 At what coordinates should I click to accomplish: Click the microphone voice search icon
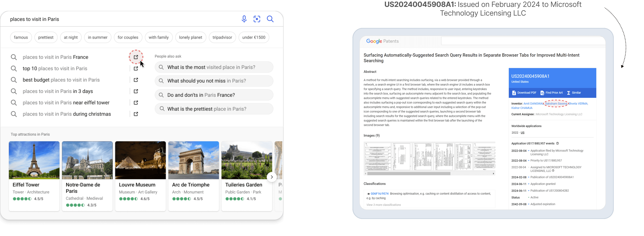tap(244, 19)
